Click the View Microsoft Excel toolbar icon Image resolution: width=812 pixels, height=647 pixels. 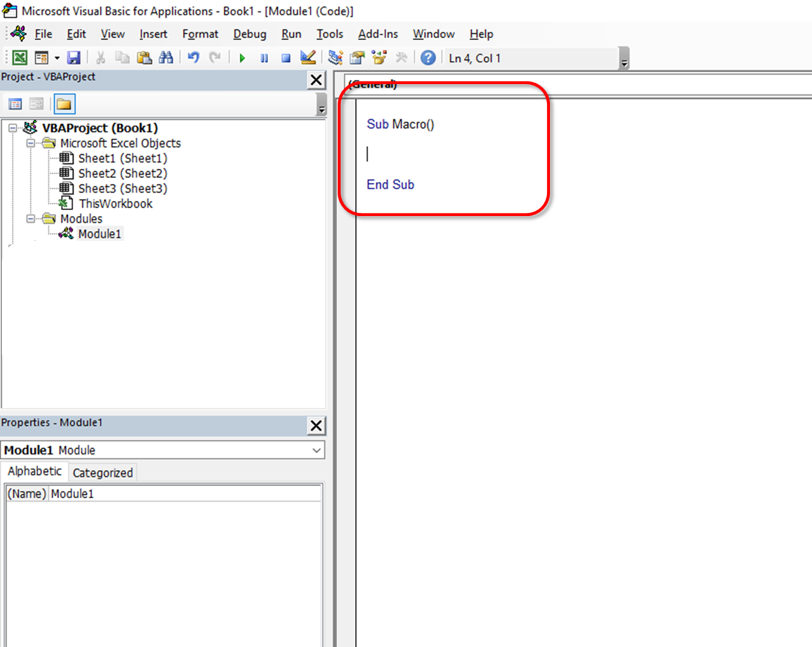19,57
